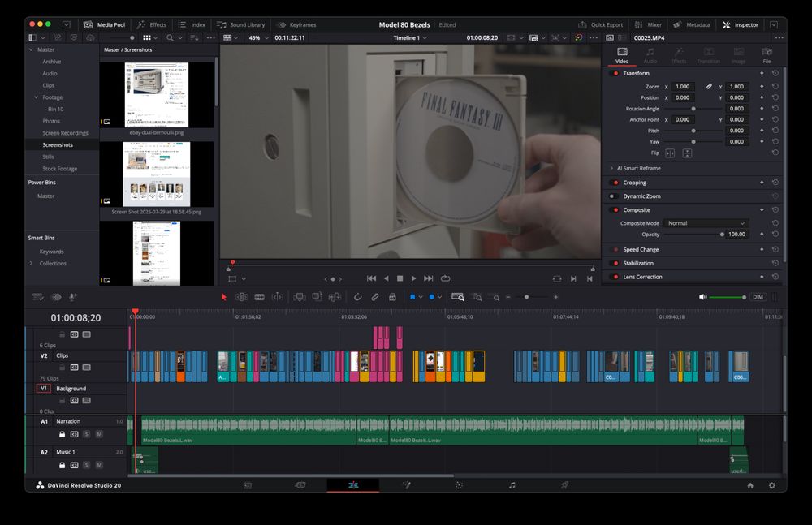This screenshot has height=525, width=812.
Task: Choose the Blade Edit Mode tool
Action: click(x=260, y=297)
